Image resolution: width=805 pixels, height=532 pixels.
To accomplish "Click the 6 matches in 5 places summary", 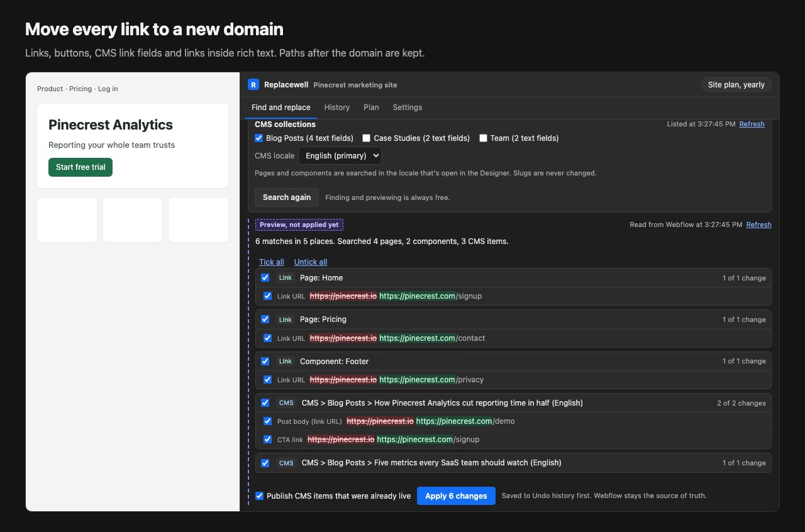I will tap(382, 241).
